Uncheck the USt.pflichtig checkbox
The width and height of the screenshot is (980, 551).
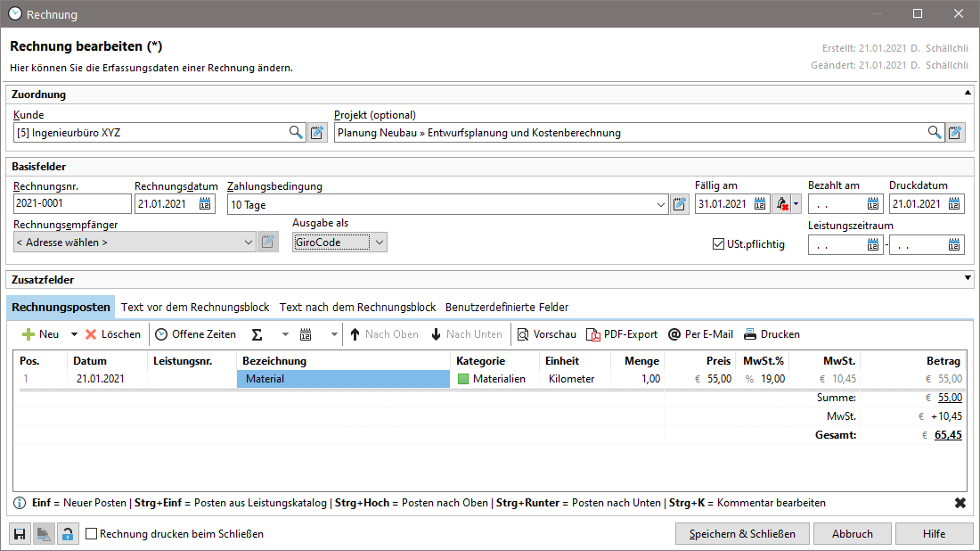coord(719,244)
